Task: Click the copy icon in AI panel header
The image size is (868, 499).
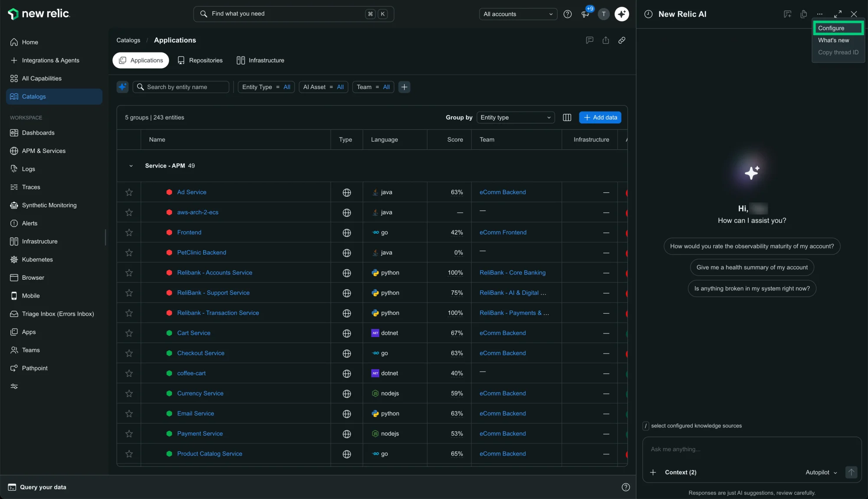Action: 803,14
